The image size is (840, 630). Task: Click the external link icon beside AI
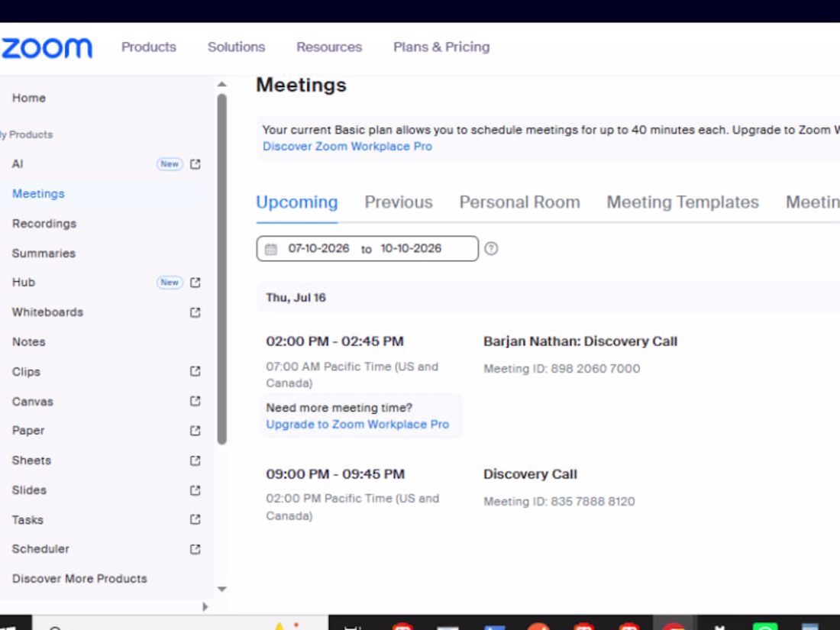click(x=195, y=164)
